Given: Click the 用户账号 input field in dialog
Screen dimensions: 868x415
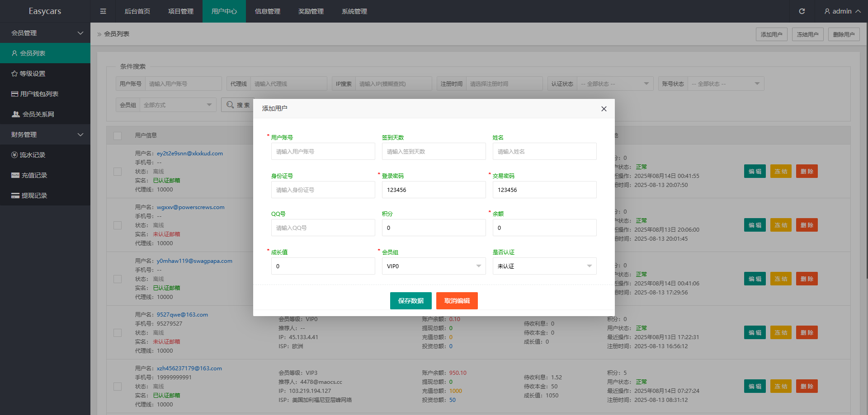Looking at the screenshot, I should pyautogui.click(x=323, y=151).
